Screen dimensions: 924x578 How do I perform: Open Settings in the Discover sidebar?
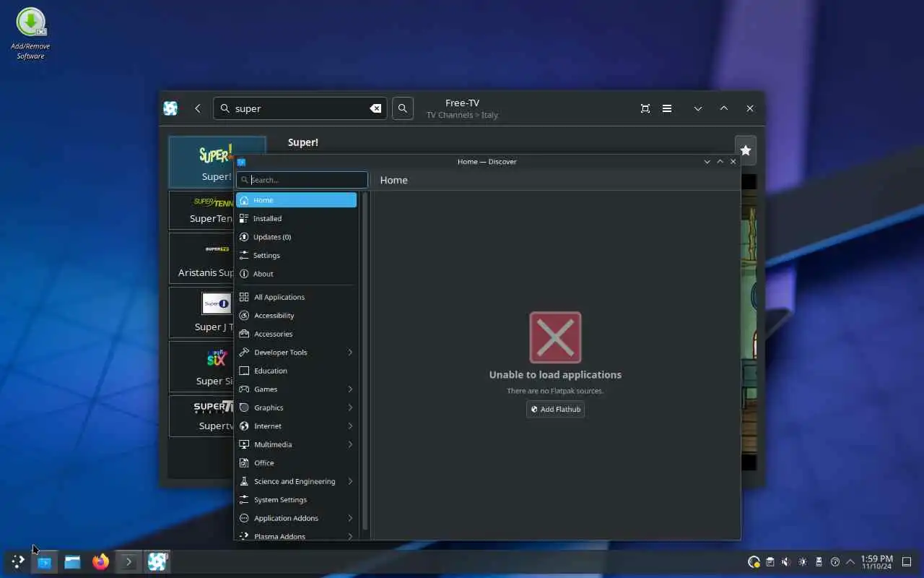tap(296, 255)
